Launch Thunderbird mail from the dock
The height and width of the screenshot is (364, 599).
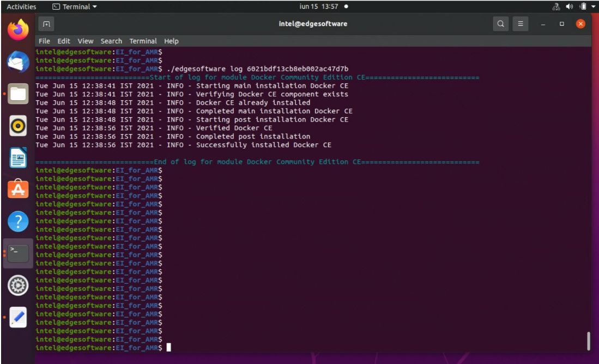[18, 62]
